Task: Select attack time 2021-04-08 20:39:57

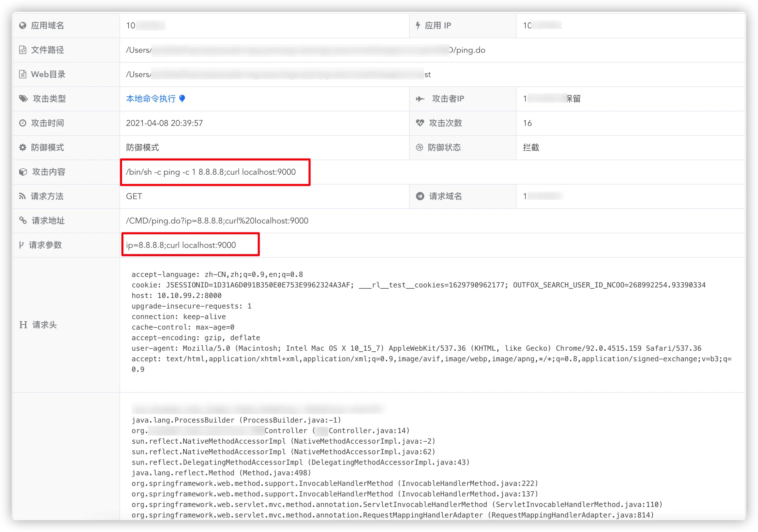Action: tap(164, 123)
